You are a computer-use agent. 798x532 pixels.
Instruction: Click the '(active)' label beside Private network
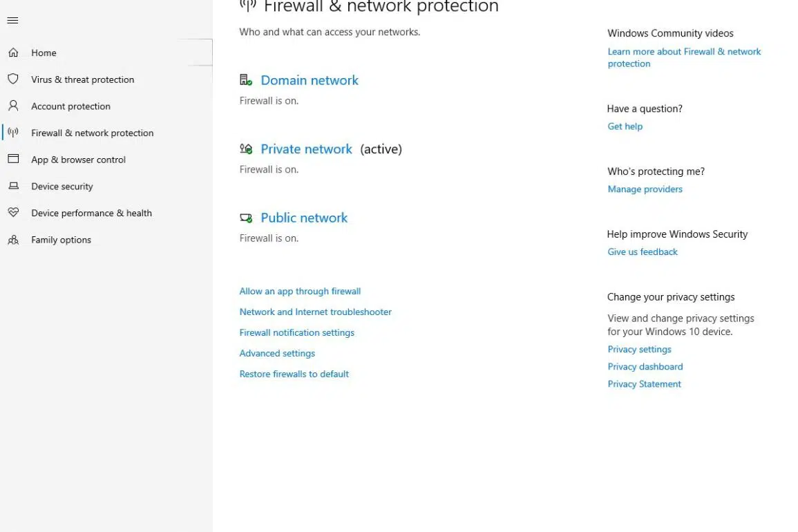[x=381, y=149]
